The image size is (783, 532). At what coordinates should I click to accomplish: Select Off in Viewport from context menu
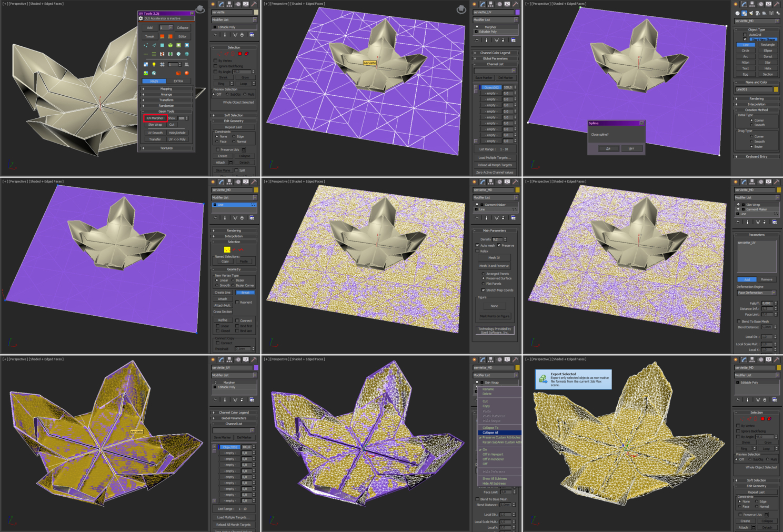493,454
